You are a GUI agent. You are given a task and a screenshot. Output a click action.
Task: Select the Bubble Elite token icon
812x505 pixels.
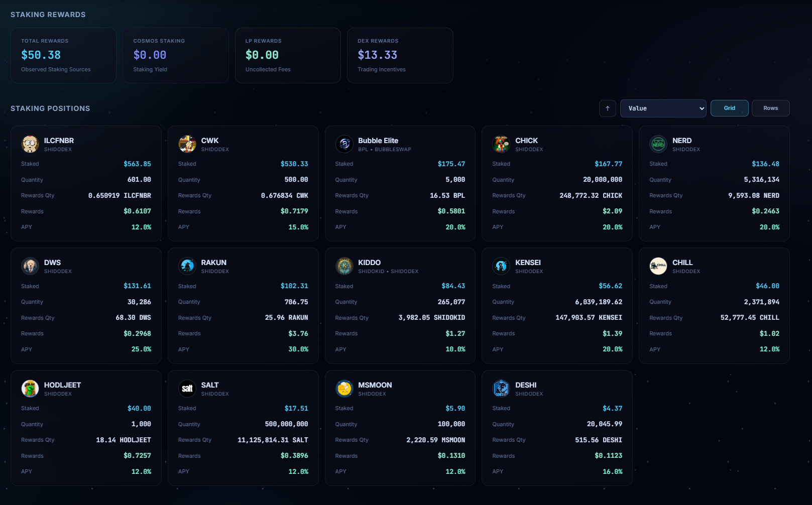tap(344, 144)
